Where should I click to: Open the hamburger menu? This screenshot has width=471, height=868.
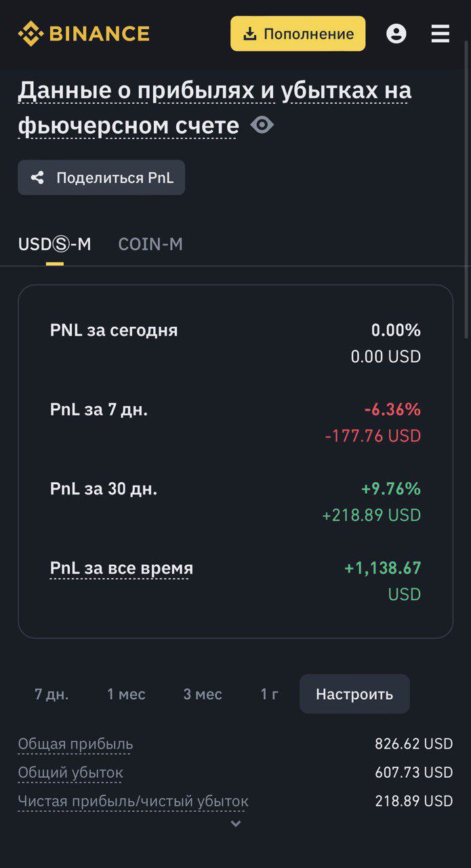pos(441,33)
